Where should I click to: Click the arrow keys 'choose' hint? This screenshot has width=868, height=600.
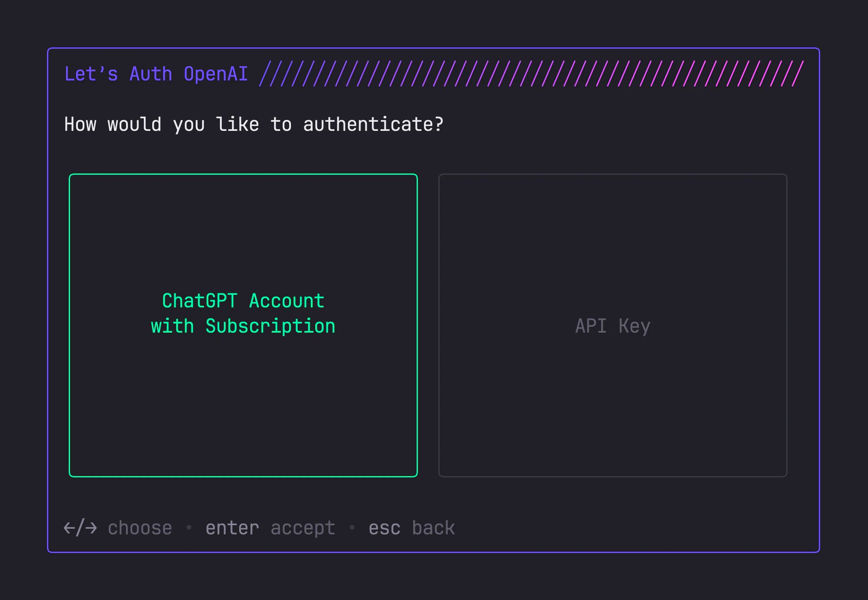(x=118, y=528)
